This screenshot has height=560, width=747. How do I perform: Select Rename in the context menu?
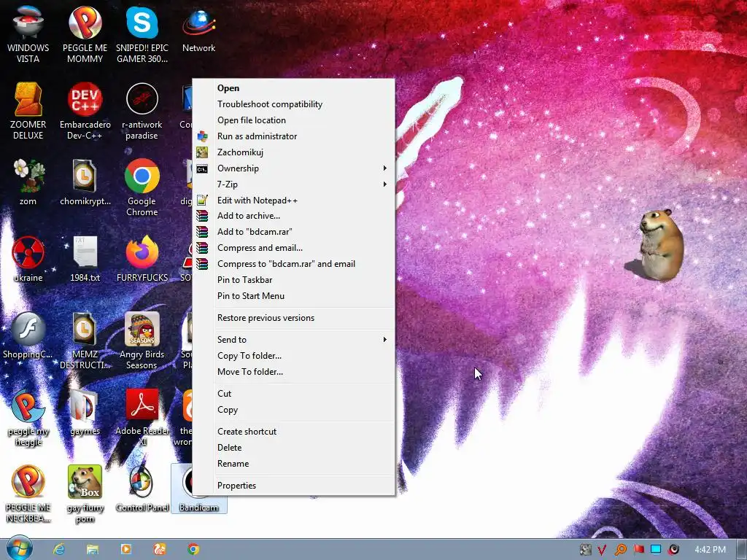coord(293,464)
